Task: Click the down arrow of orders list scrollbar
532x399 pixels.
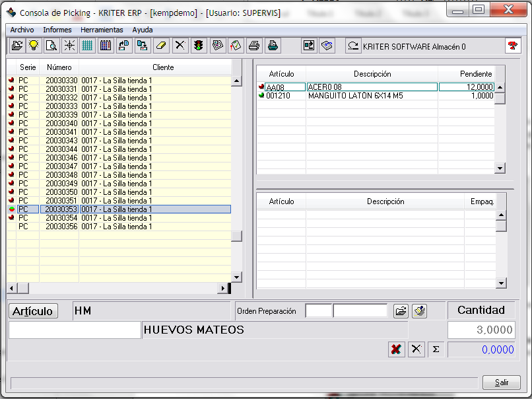Action: click(x=236, y=277)
